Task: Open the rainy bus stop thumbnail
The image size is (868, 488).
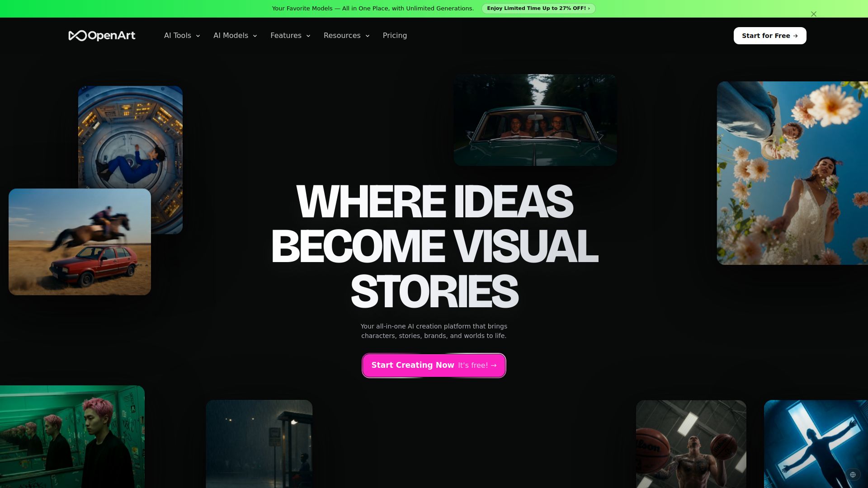Action: point(259,444)
